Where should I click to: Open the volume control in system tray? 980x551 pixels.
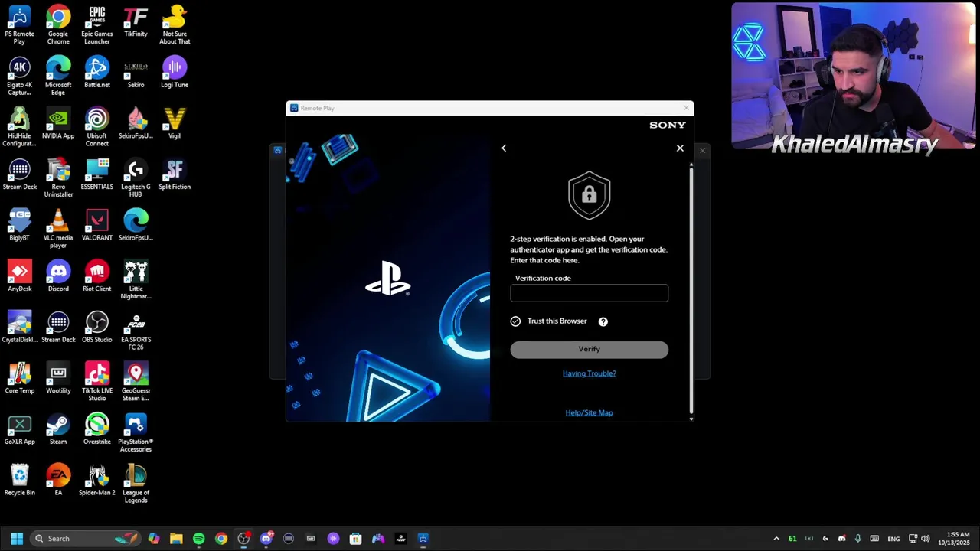coord(926,539)
